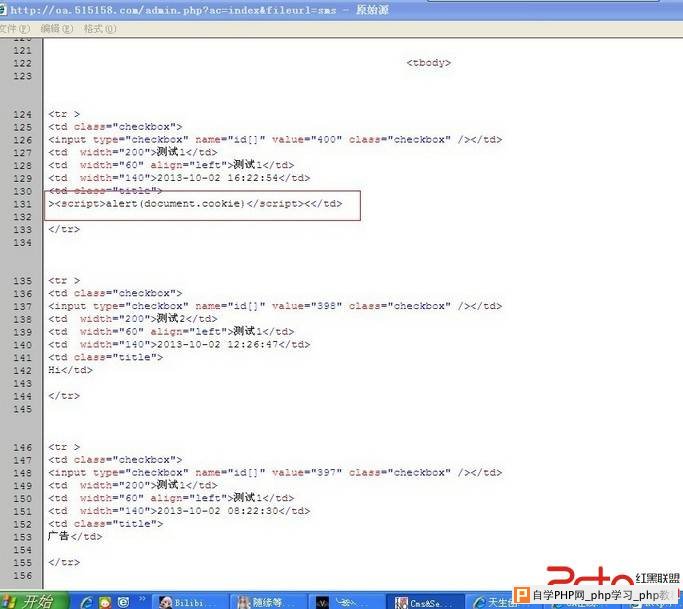Click the <td class="checkbox"> on line 125
683x609 pixels.
115,127
